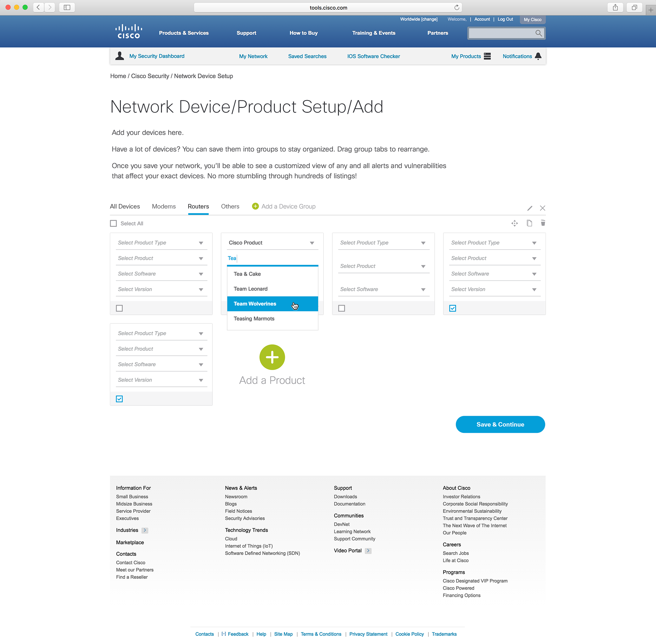Viewport: 656px width, 644px height.
Task: Click the move devices arrows icon
Action: point(515,223)
